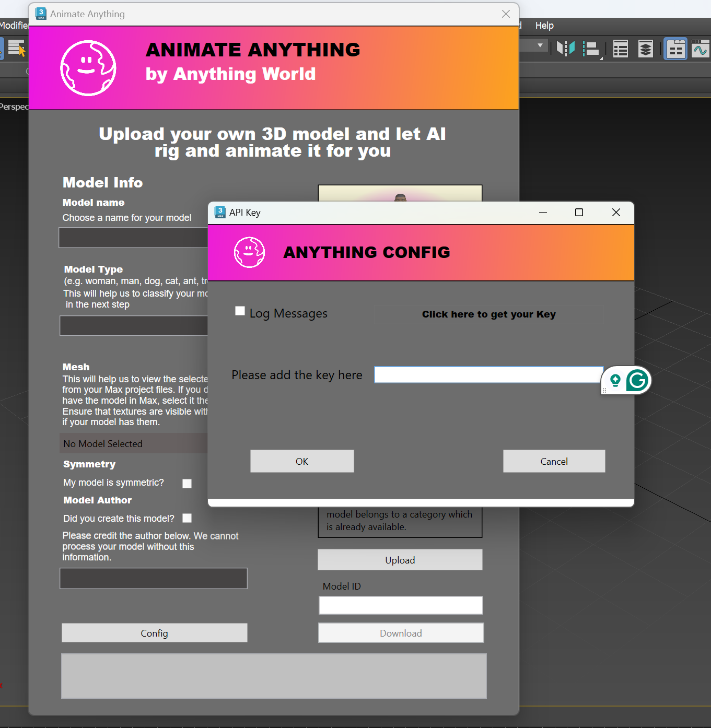711x728 pixels.
Task: Expand the named selection sets dropdown in toolbar
Action: pyautogui.click(x=540, y=45)
